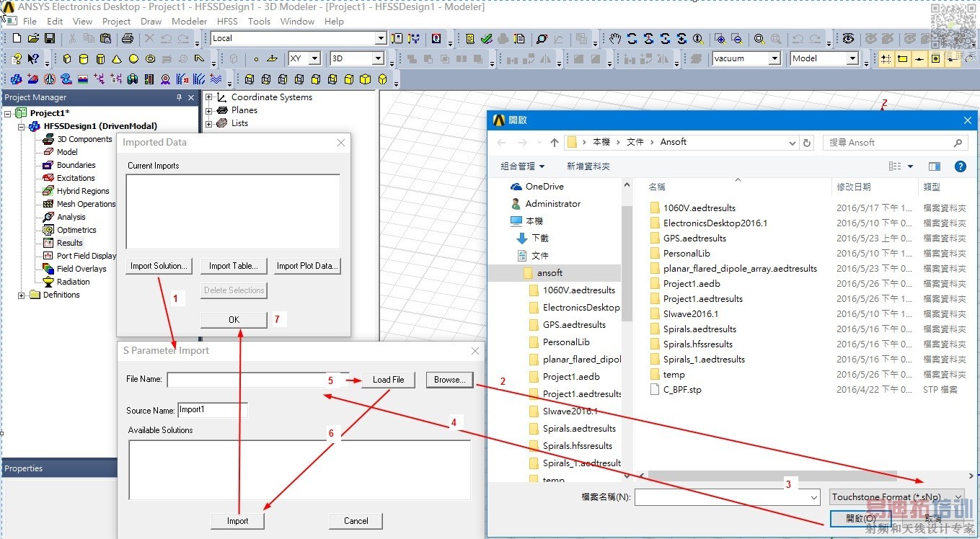This screenshot has height=539, width=980.
Task: Open the Model selection dropdown
Action: pos(852,58)
